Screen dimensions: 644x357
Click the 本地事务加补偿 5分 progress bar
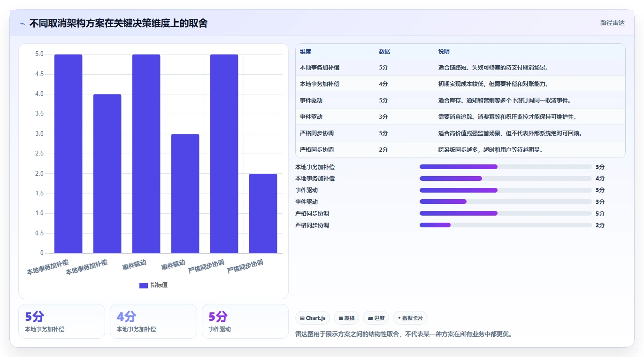point(506,167)
